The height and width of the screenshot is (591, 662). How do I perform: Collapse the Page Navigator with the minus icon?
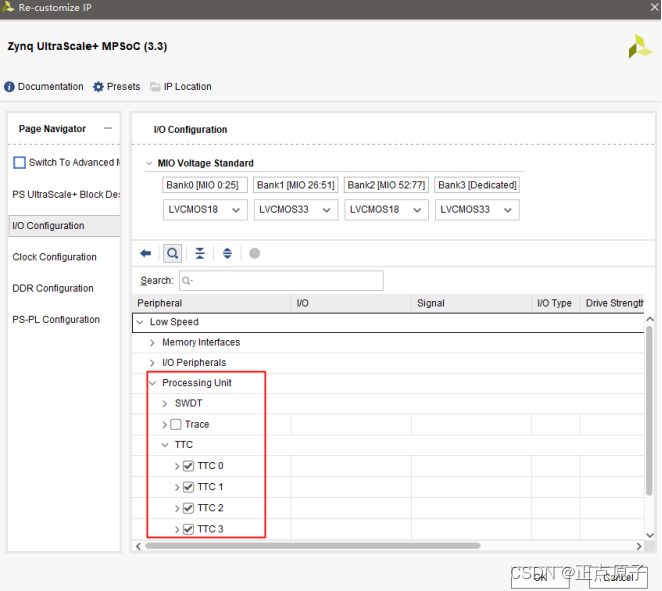point(108,128)
